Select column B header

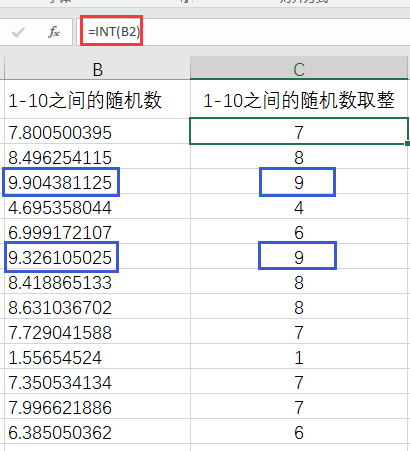[x=97, y=70]
